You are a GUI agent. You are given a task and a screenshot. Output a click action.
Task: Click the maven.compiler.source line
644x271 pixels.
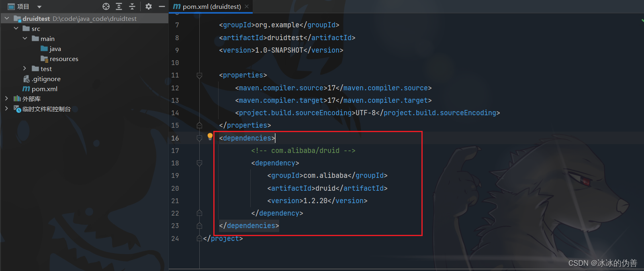pos(333,88)
